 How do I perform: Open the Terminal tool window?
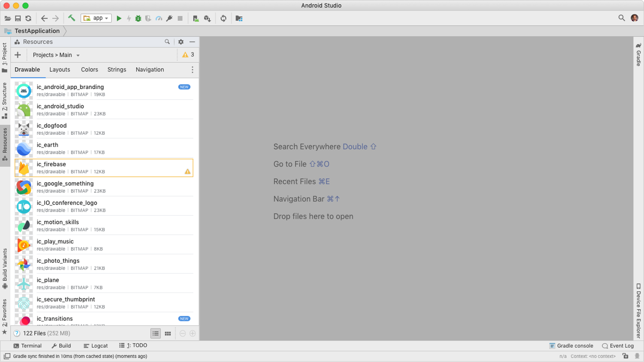(28, 346)
